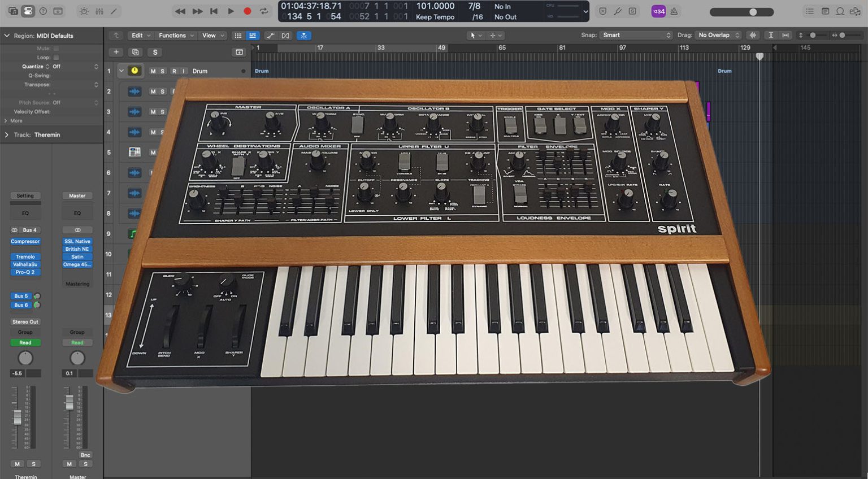Click the Rewind transport button
Screen dimensions: 868x479
click(x=180, y=11)
